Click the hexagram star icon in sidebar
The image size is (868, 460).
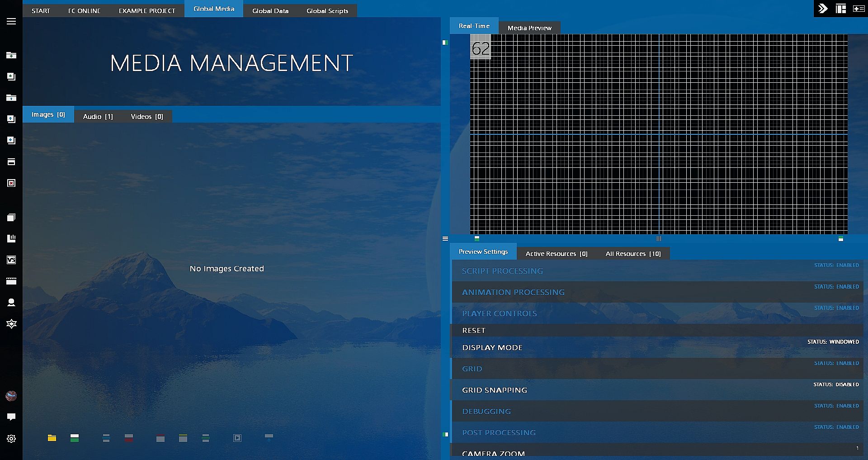click(x=11, y=324)
